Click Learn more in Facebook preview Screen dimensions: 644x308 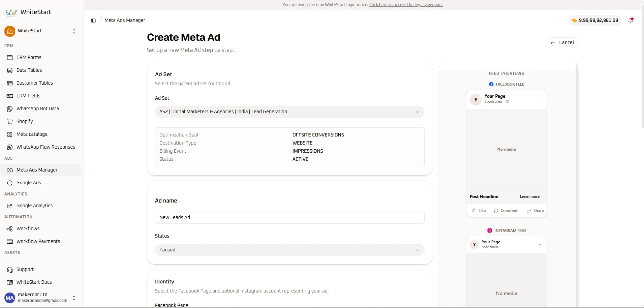point(529,197)
